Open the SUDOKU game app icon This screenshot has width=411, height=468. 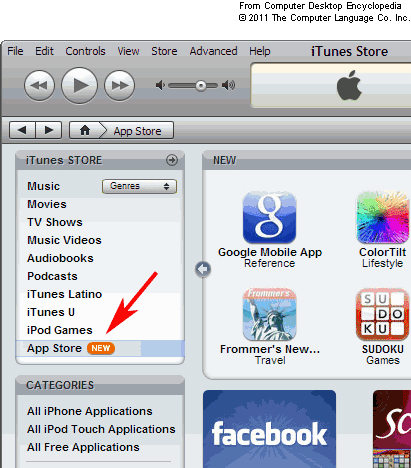[x=382, y=314]
